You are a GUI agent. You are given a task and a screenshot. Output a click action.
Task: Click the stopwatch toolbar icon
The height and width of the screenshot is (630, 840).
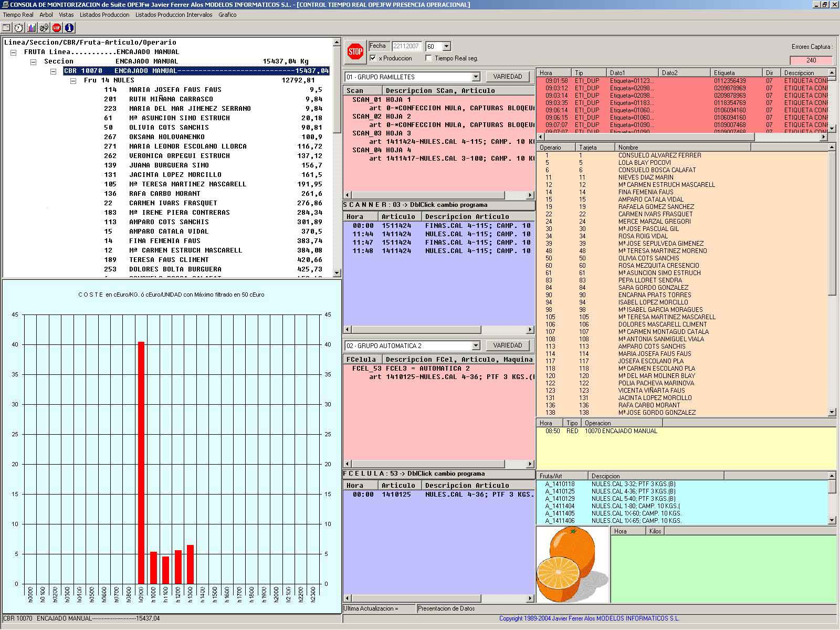point(19,28)
